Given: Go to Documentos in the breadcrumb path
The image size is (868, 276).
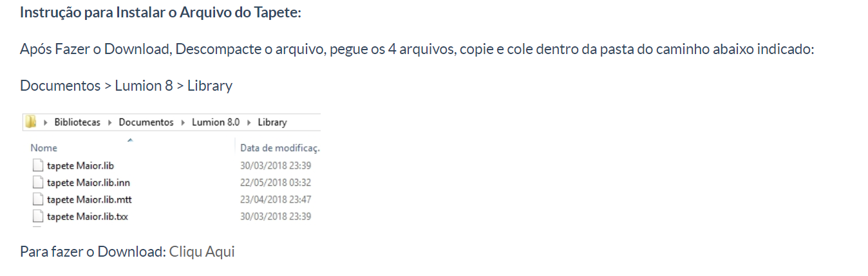Looking at the screenshot, I should tap(146, 122).
